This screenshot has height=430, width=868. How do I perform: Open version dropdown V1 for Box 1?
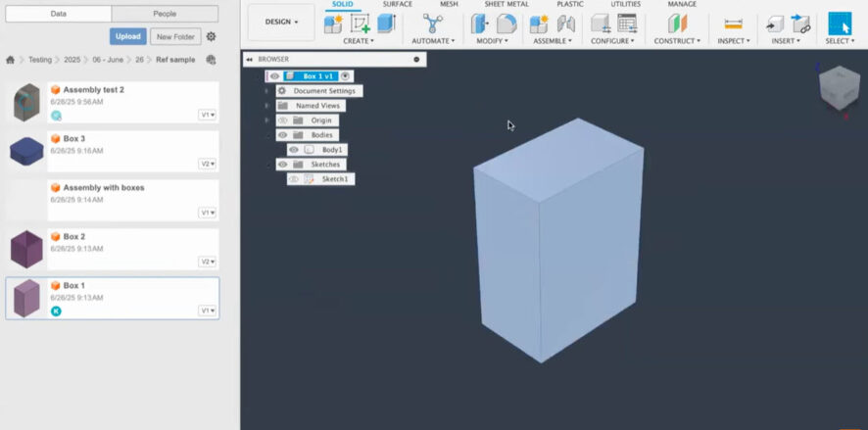[x=208, y=311]
